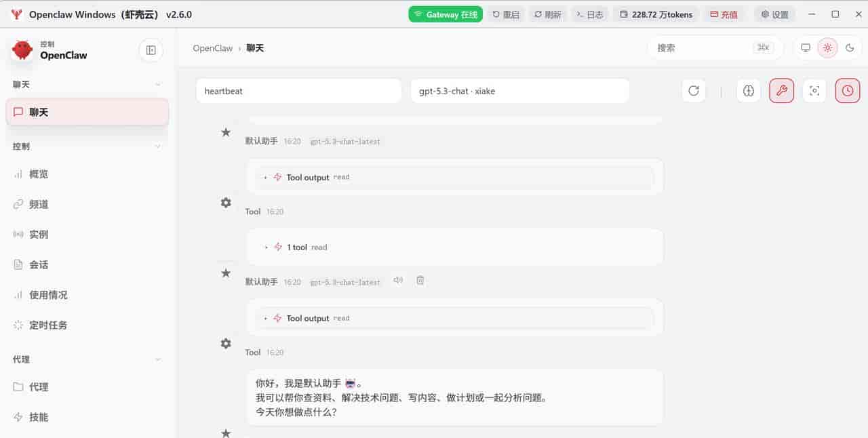Click the focus mode frame icon
The width and height of the screenshot is (868, 438).
tap(814, 91)
